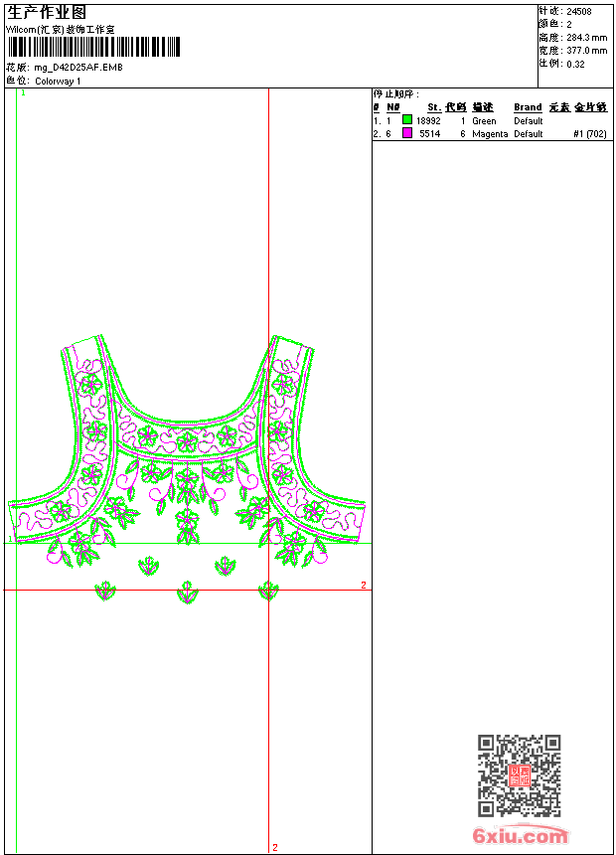
Task: Click the stitch count value 24508
Action: (x=579, y=11)
